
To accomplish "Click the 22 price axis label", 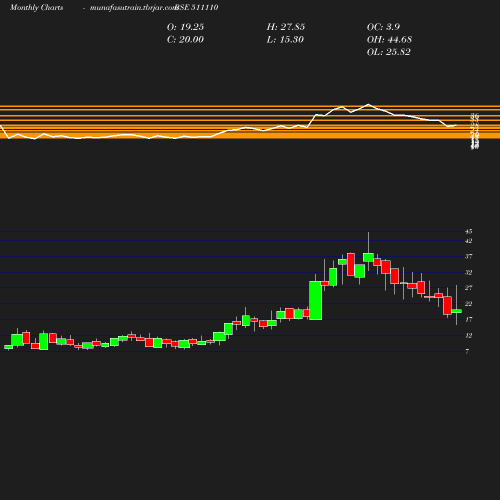I will [469, 304].
